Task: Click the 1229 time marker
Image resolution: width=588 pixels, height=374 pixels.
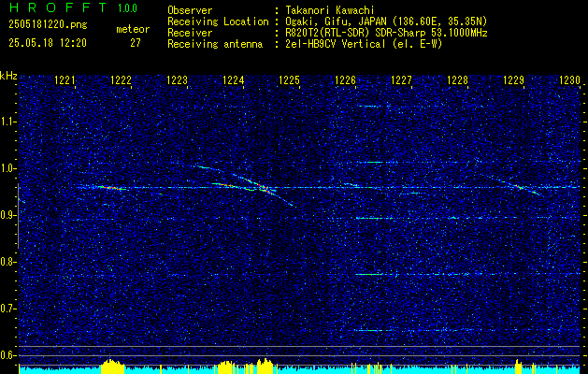Action: click(513, 80)
